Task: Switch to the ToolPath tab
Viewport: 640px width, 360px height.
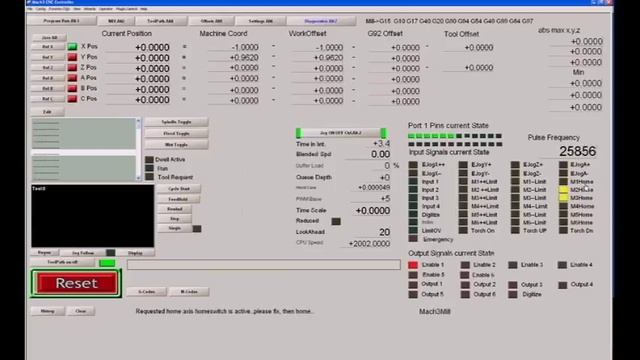Action: (x=161, y=20)
